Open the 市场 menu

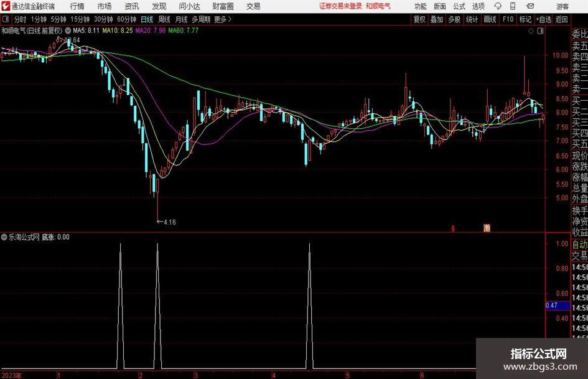pos(105,6)
